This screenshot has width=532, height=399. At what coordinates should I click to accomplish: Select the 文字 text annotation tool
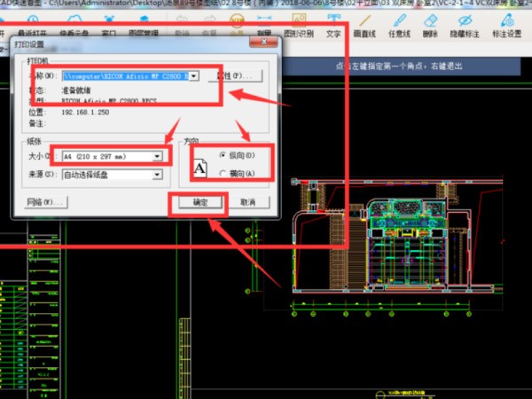pyautogui.click(x=333, y=26)
